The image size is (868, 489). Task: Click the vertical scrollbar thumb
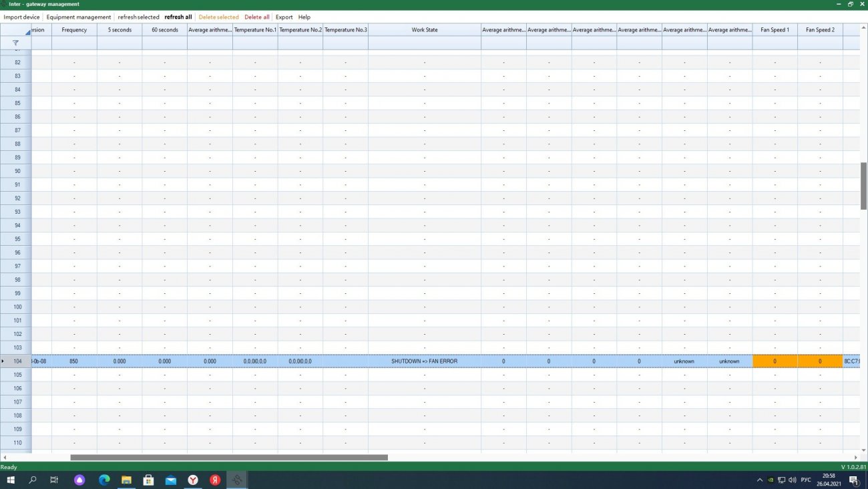[x=863, y=186]
